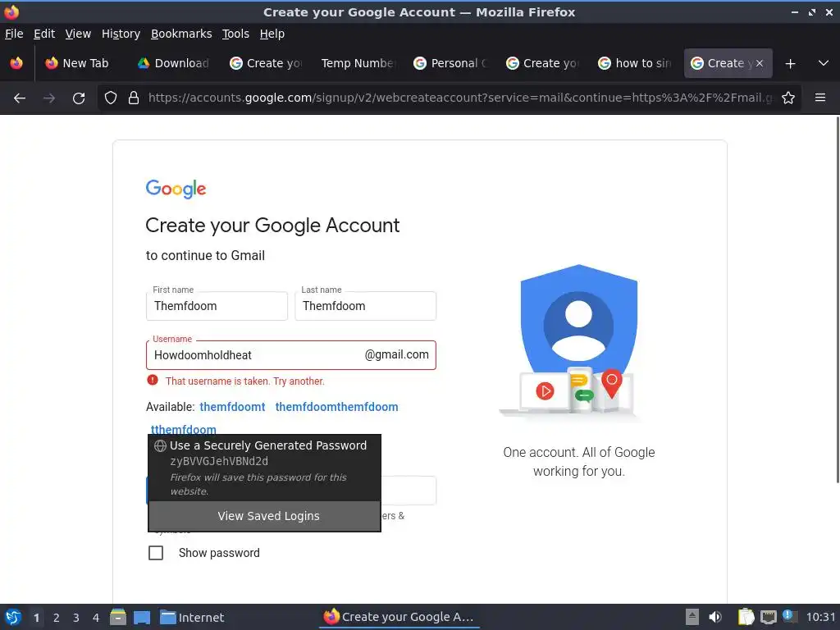Open the file manager taskbar icon
The height and width of the screenshot is (630, 840).
pos(118,617)
